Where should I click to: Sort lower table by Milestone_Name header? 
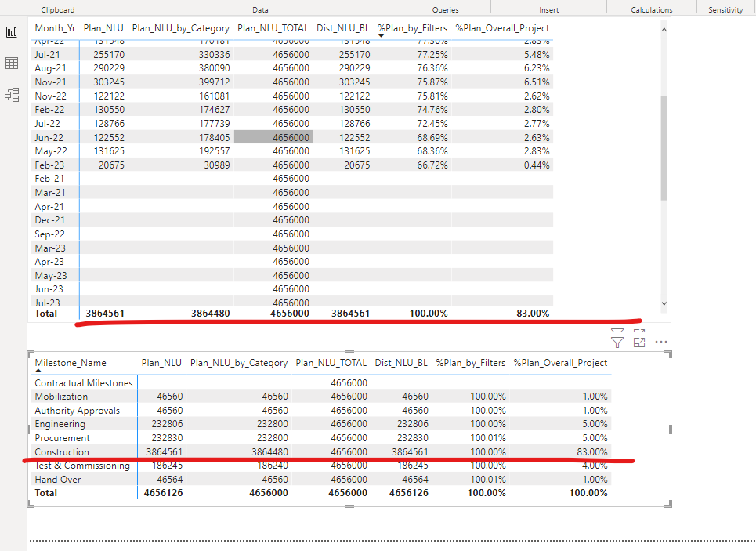(x=71, y=363)
